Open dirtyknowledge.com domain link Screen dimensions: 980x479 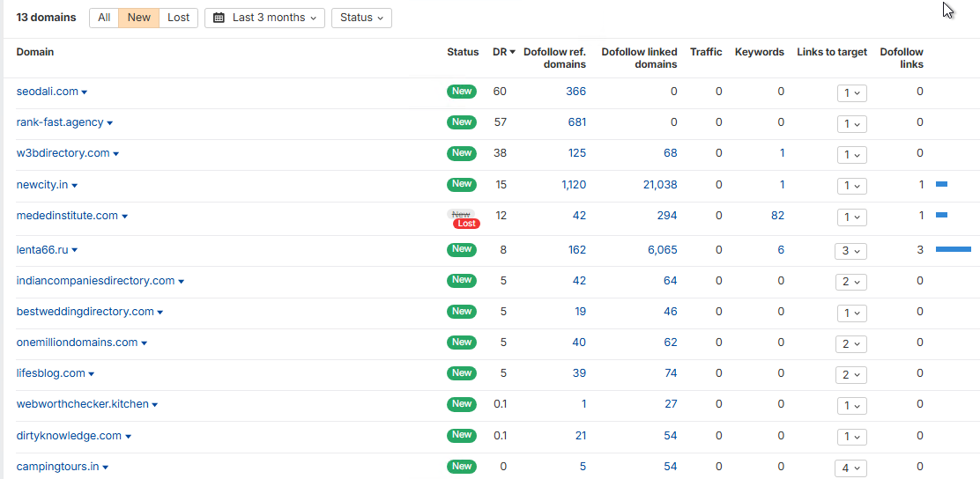point(69,435)
